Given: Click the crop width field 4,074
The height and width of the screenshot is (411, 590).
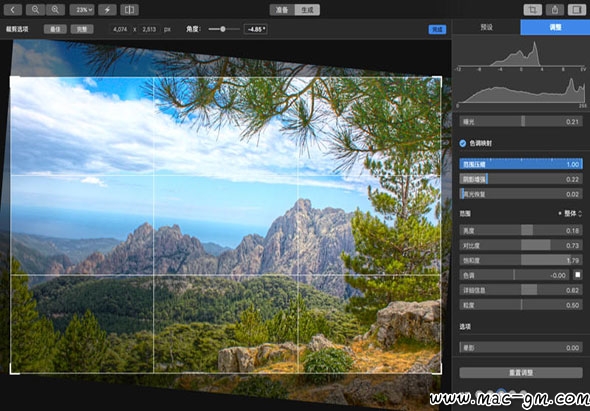Looking at the screenshot, I should click(x=120, y=29).
